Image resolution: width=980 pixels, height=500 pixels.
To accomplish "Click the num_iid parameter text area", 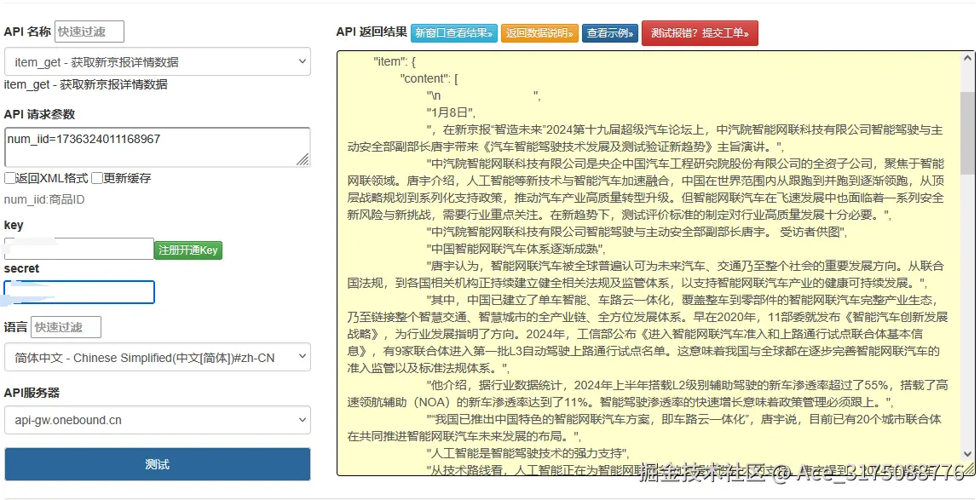I will 157,145.
